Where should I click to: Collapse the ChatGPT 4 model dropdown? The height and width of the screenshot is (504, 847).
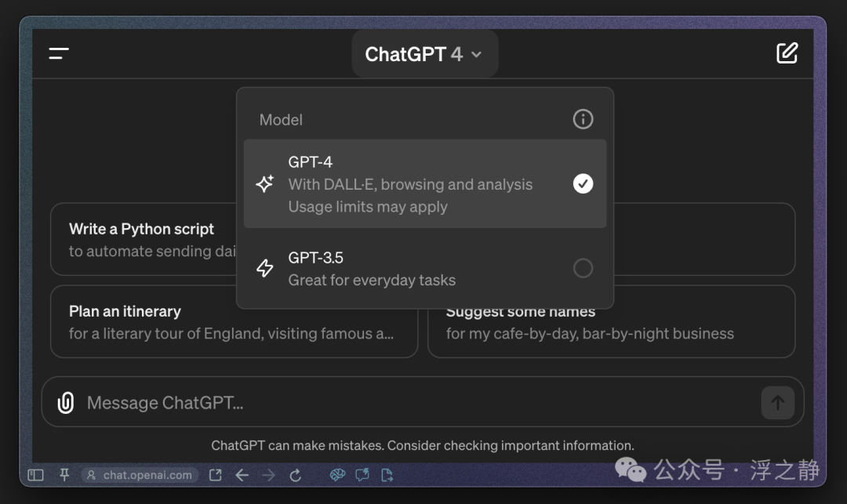[x=424, y=54]
